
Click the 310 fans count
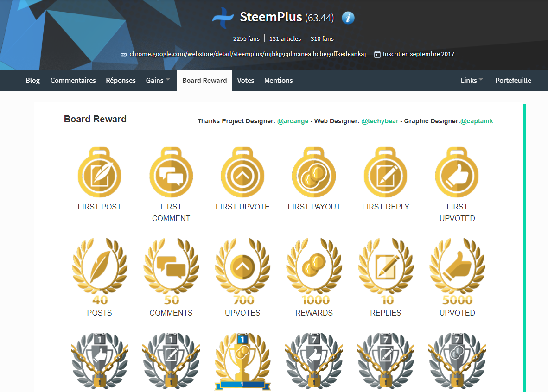point(322,39)
